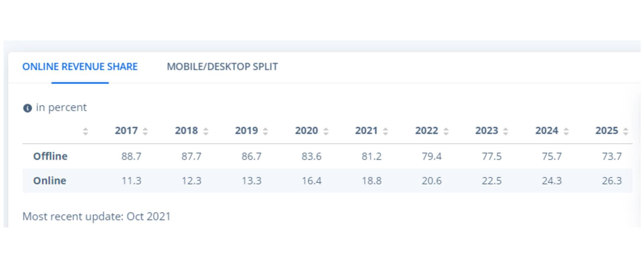Select the Online row label
Image resolution: width=644 pixels, height=268 pixels.
[50, 181]
